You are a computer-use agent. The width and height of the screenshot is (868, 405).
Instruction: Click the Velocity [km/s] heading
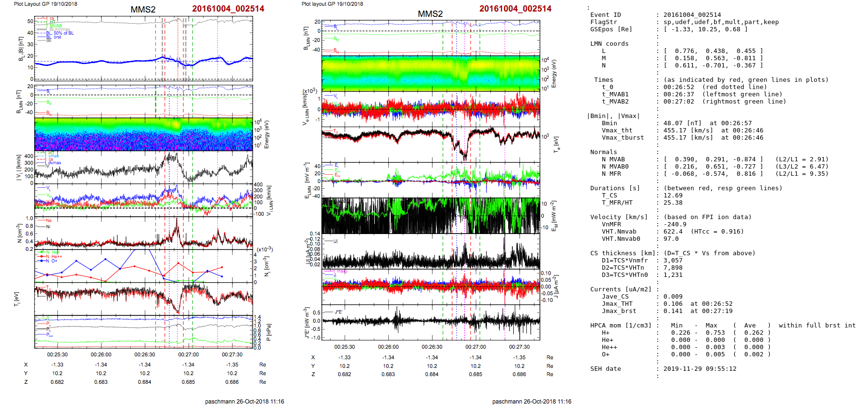pyautogui.click(x=619, y=217)
